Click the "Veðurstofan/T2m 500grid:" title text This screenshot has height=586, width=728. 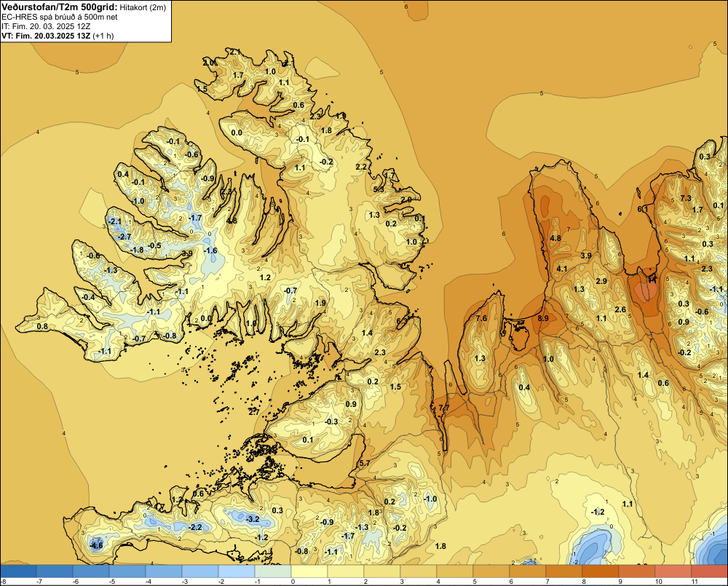tap(60, 7)
